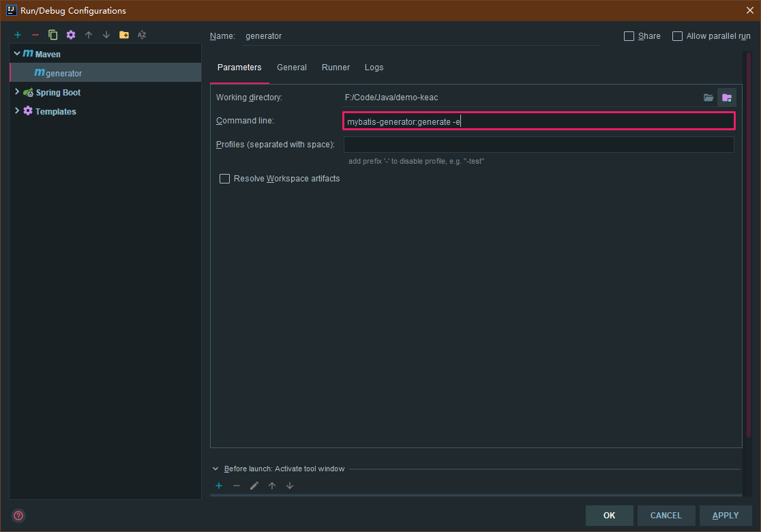Screen dimensions: 761x532
Task: Enable the Share checkbox
Action: pos(629,36)
